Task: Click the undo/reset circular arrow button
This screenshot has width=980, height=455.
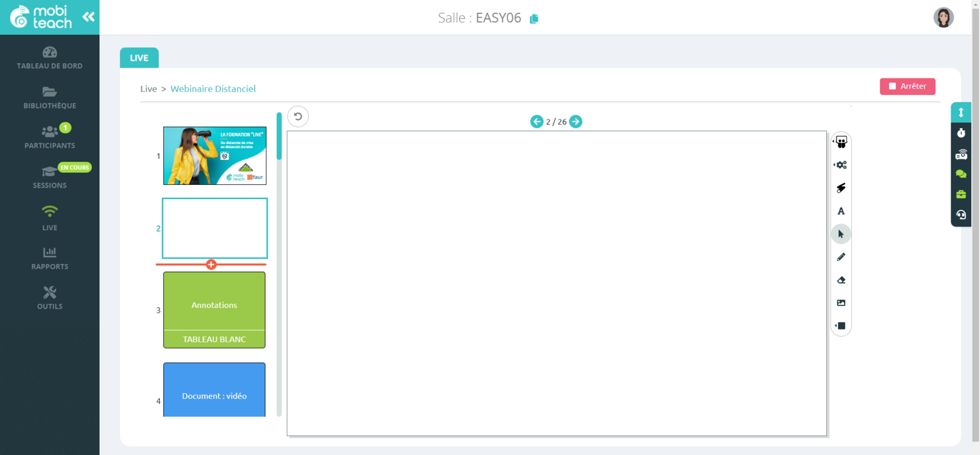Action: tap(298, 116)
